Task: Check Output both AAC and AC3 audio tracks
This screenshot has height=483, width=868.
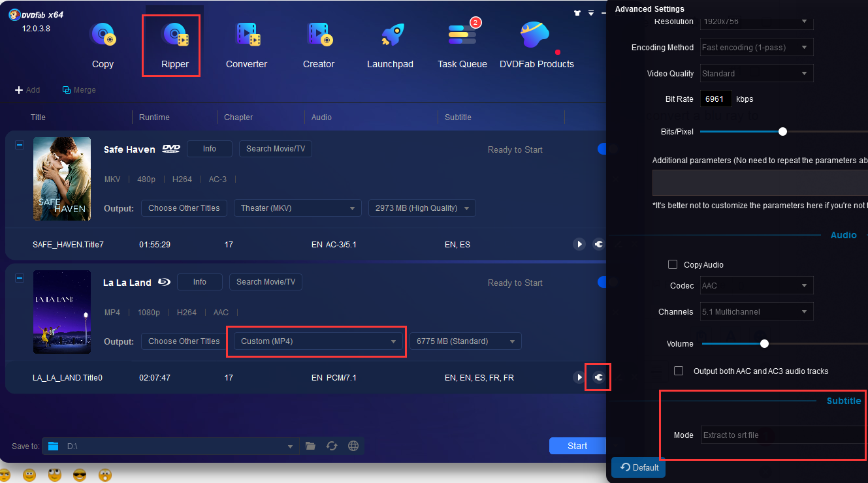Action: (679, 371)
